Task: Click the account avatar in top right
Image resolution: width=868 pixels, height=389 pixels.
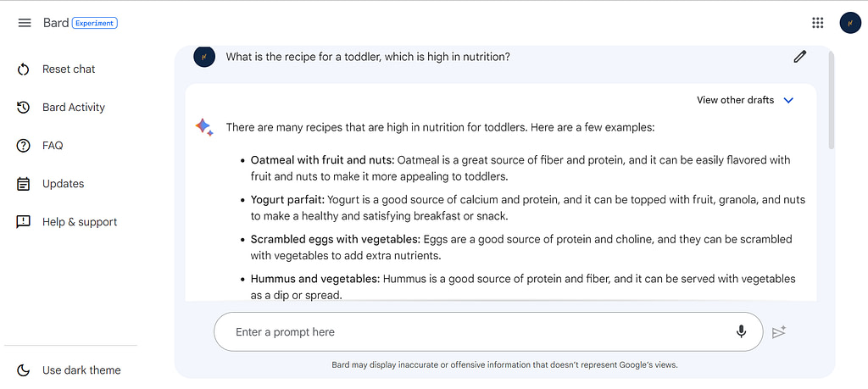Action: coord(850,23)
